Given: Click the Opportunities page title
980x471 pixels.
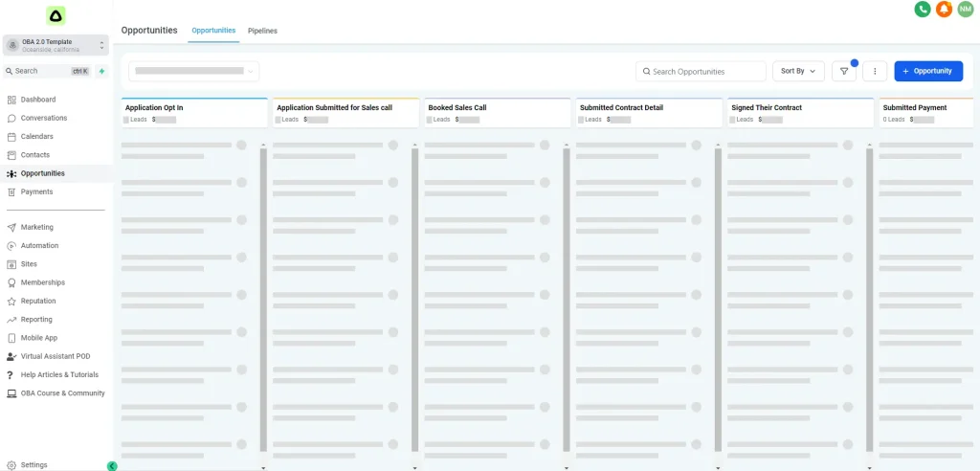Looking at the screenshot, I should (x=149, y=30).
